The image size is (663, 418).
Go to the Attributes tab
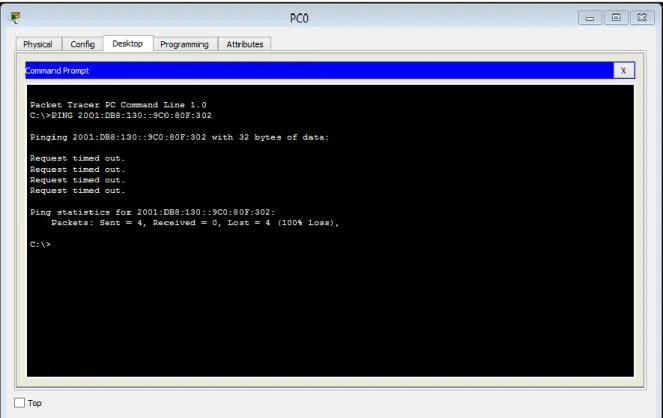click(x=244, y=44)
